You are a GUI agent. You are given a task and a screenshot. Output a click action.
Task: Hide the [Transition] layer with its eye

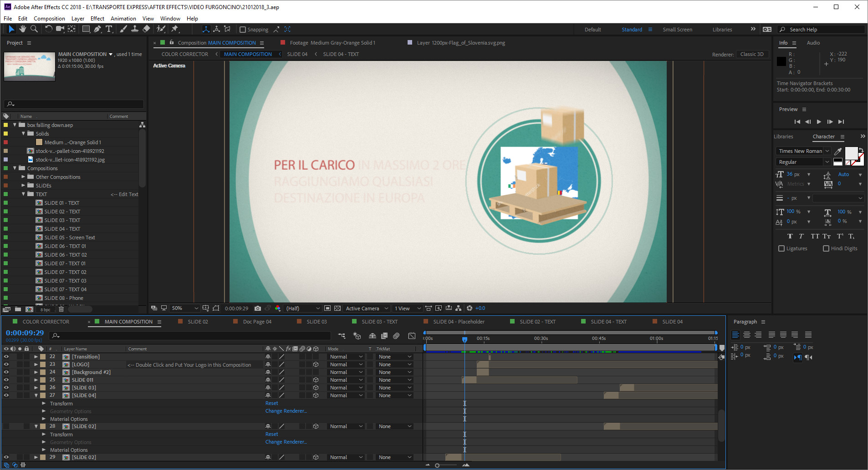(x=6, y=357)
